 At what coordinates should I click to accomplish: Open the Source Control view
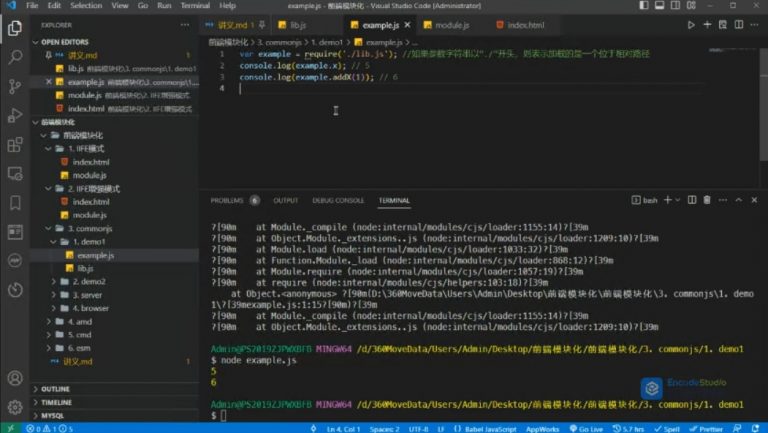pyautogui.click(x=15, y=87)
